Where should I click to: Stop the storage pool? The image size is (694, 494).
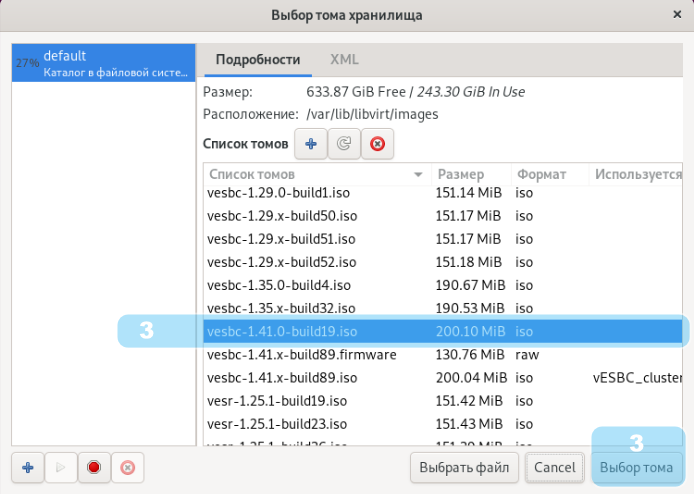click(x=94, y=467)
